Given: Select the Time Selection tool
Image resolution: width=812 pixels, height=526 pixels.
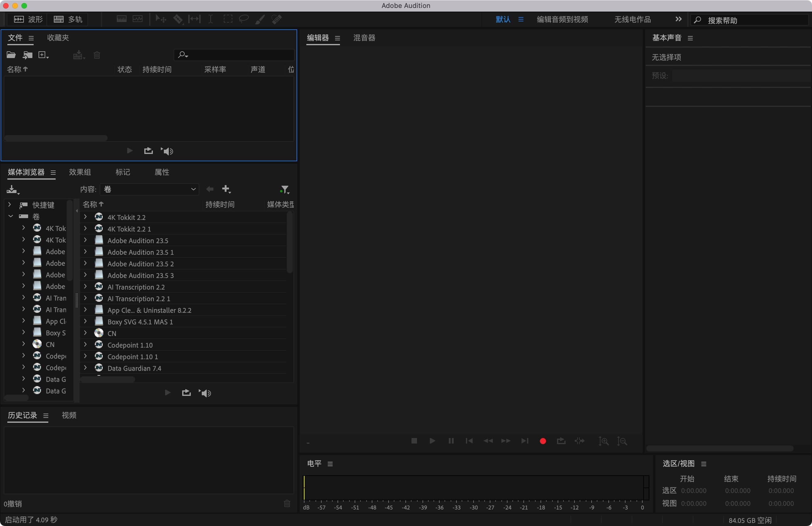Looking at the screenshot, I should click(x=211, y=19).
